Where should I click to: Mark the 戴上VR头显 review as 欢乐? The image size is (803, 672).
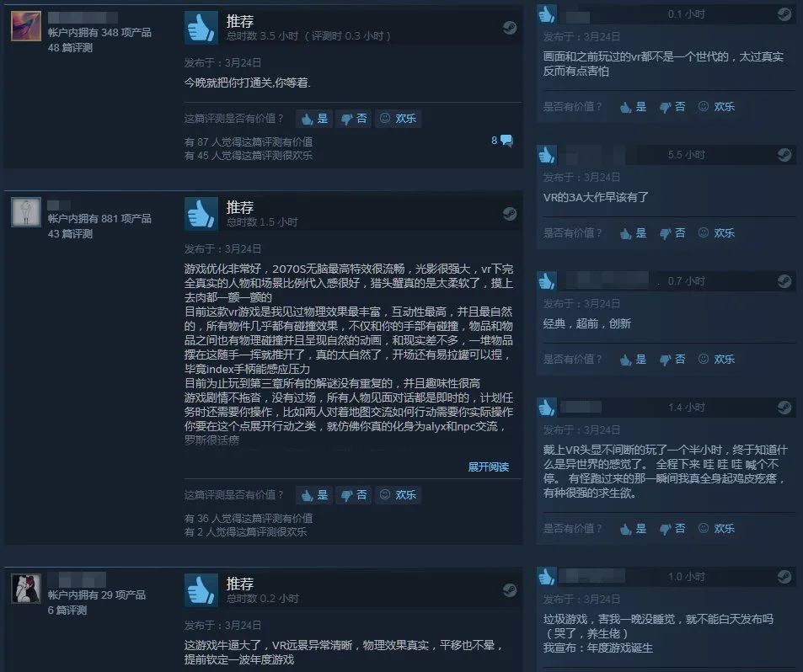(x=716, y=528)
